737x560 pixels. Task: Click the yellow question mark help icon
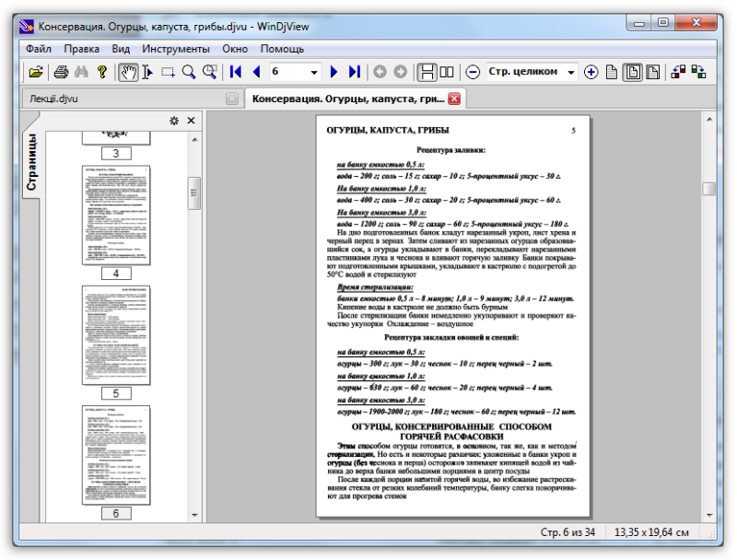pos(102,72)
